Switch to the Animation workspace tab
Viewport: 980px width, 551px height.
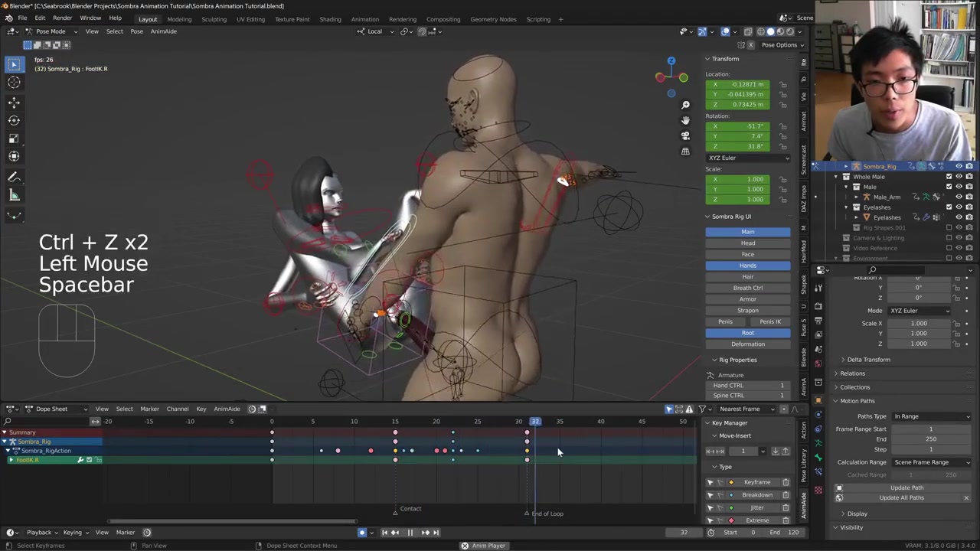point(364,19)
